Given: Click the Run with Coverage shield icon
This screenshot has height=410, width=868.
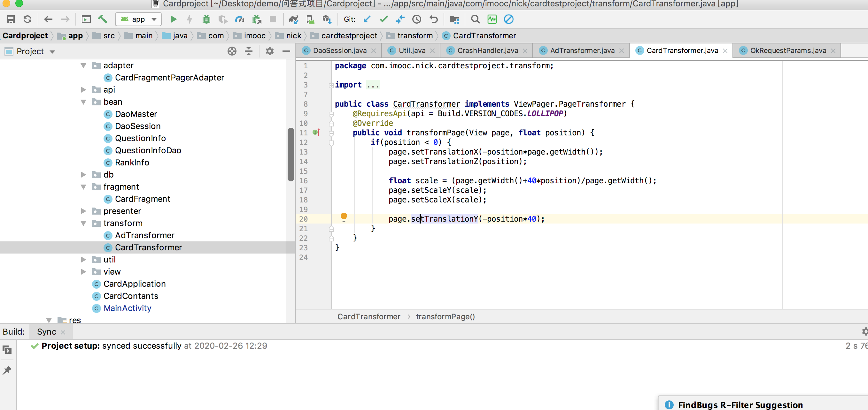Looking at the screenshot, I should [223, 19].
